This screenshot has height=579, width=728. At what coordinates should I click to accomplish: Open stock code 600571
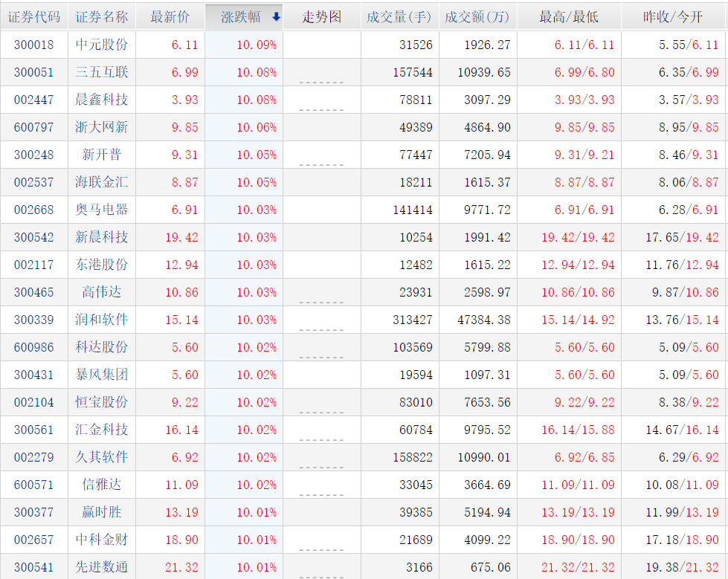tap(34, 485)
